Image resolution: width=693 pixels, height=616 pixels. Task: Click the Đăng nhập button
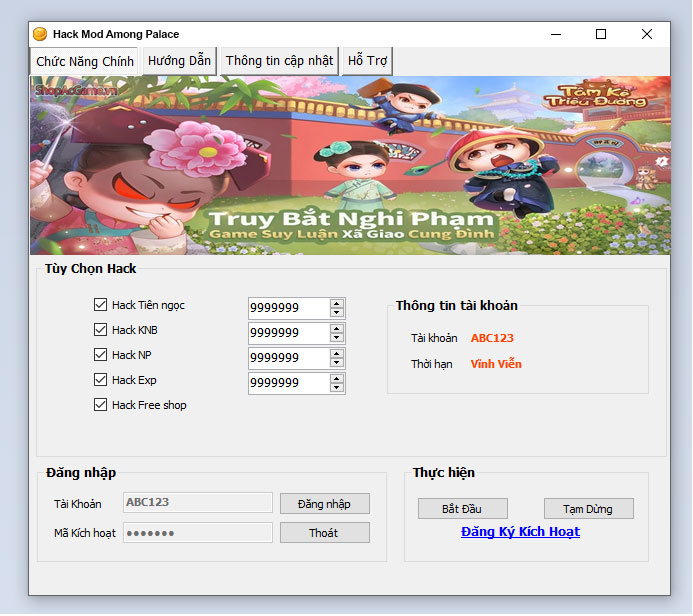tap(325, 504)
